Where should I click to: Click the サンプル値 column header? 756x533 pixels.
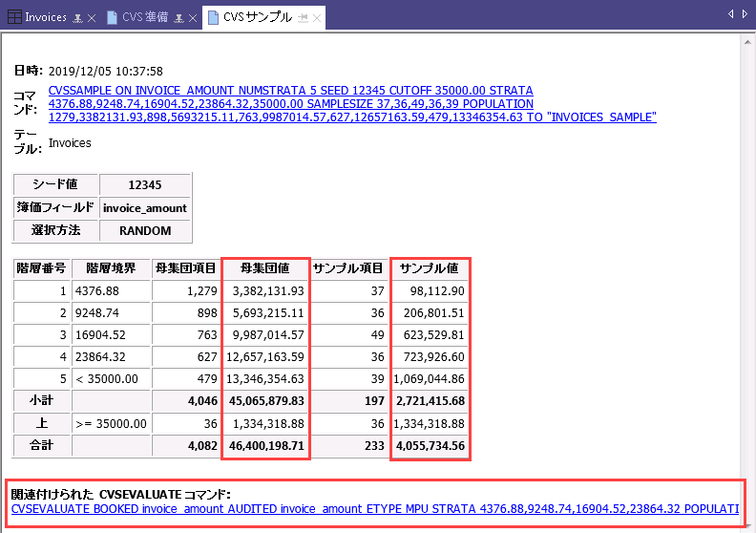(x=430, y=268)
